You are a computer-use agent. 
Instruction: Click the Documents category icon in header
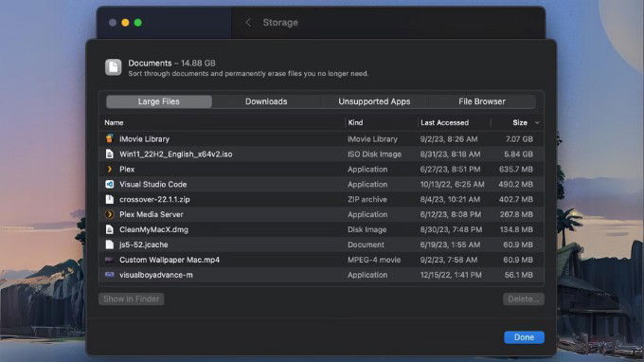coord(114,67)
